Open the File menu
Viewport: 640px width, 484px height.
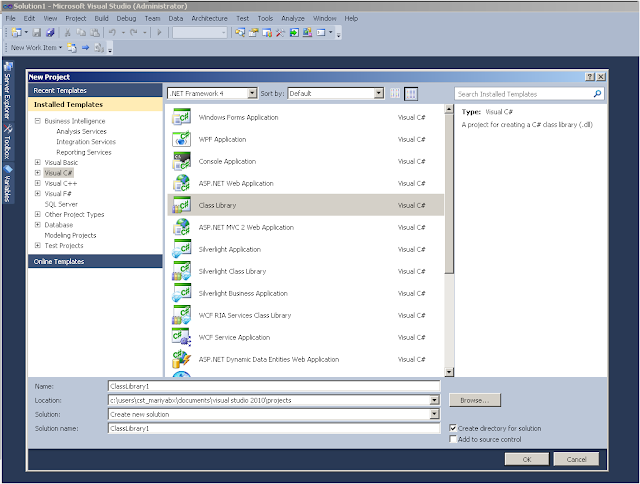point(10,18)
